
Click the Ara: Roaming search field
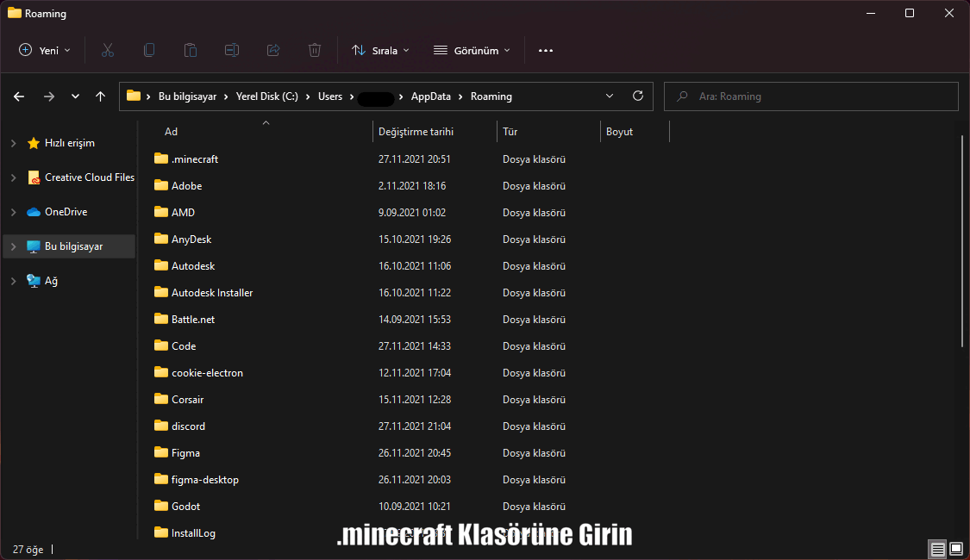click(x=811, y=96)
